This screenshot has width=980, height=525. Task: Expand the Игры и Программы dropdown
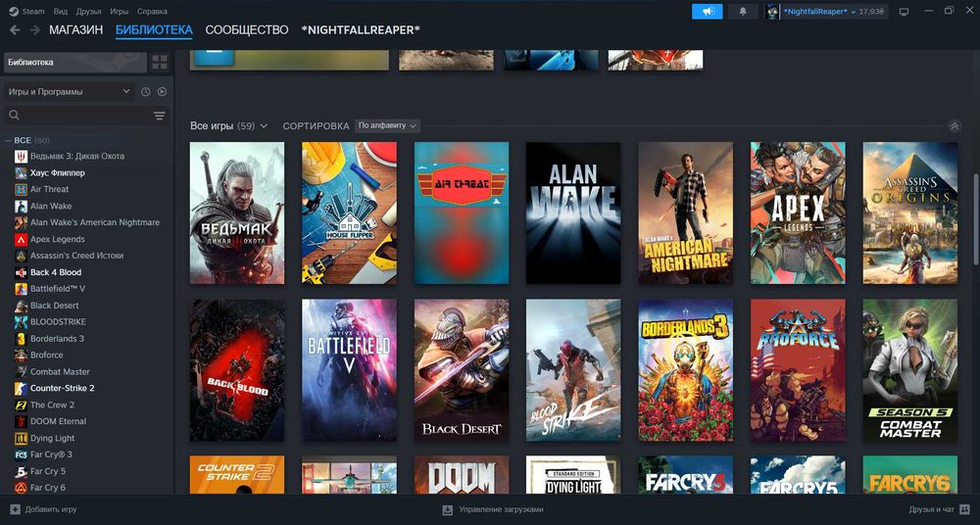point(70,92)
